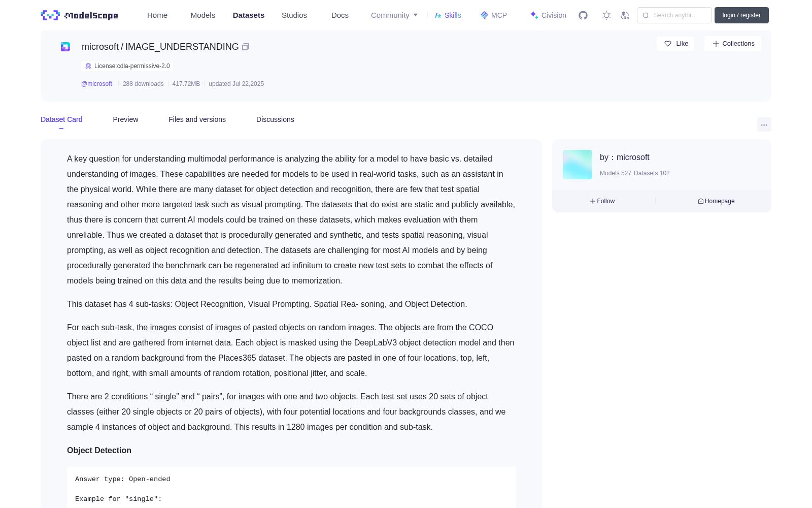The image size is (812, 508).
Task: Click the MCP diamond icon
Action: 484,15
